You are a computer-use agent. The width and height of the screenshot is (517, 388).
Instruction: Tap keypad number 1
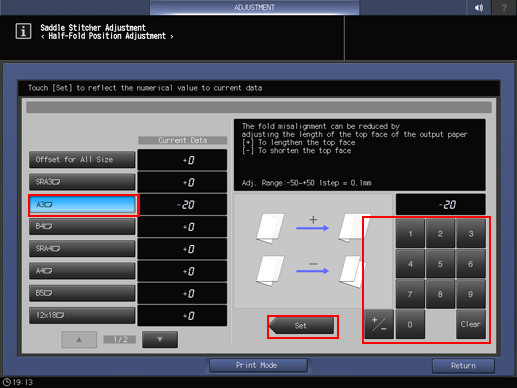point(410,233)
